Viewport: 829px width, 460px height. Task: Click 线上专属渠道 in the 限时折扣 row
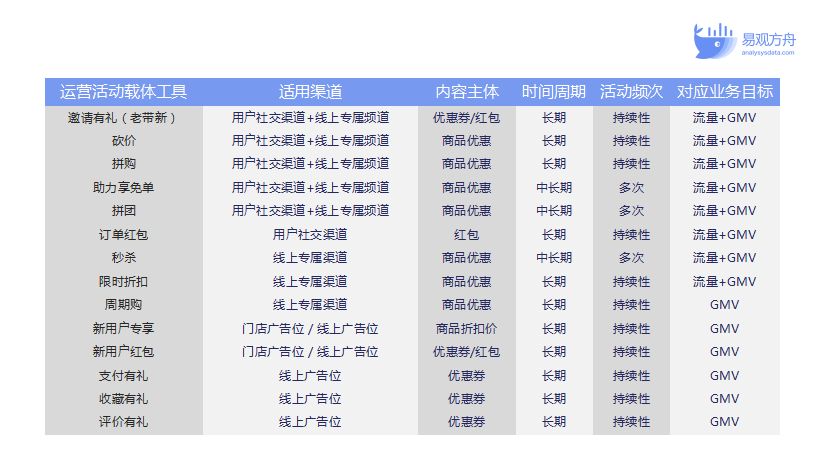pyautogui.click(x=310, y=282)
